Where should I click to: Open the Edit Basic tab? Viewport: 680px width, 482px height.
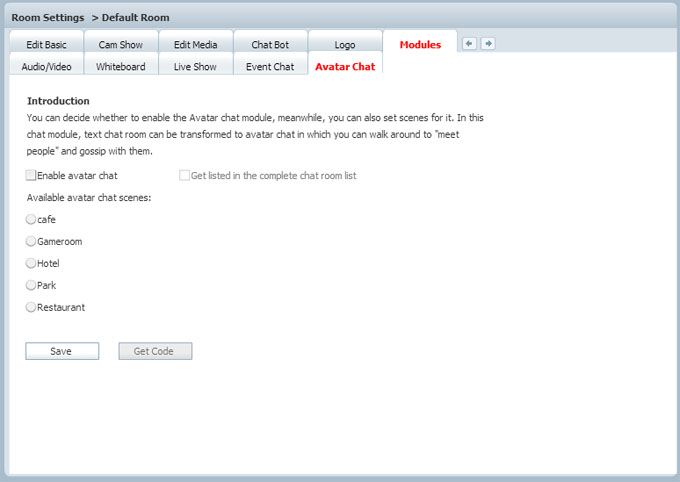coord(46,45)
